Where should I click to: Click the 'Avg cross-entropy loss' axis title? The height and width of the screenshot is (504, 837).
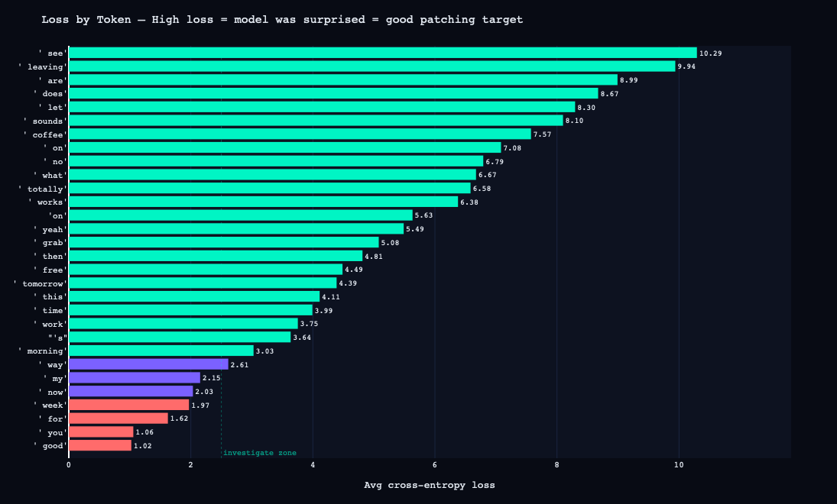click(430, 485)
